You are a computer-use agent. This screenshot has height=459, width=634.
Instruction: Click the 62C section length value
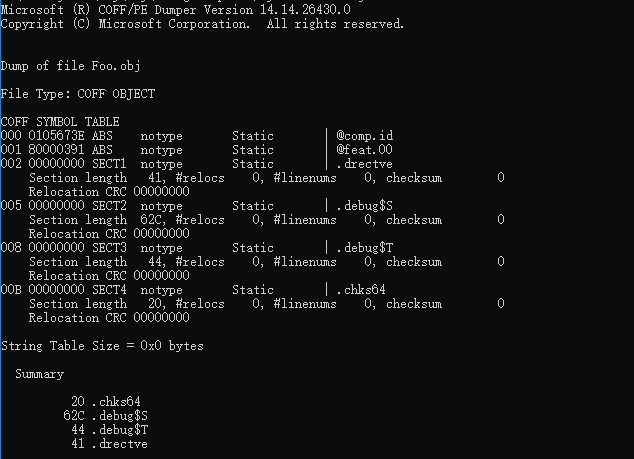[147, 219]
